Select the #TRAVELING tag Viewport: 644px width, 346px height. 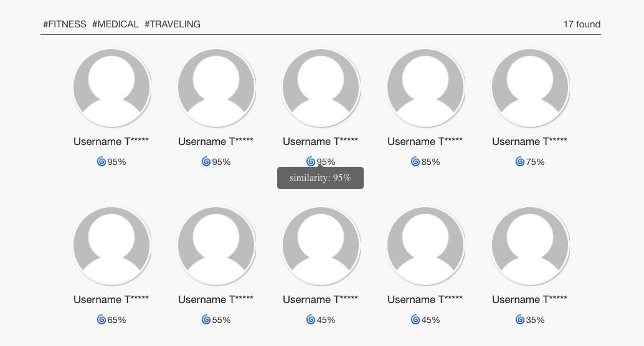(x=173, y=24)
